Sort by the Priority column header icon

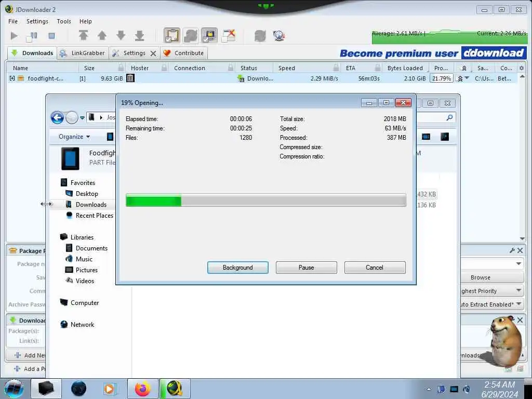pos(464,68)
